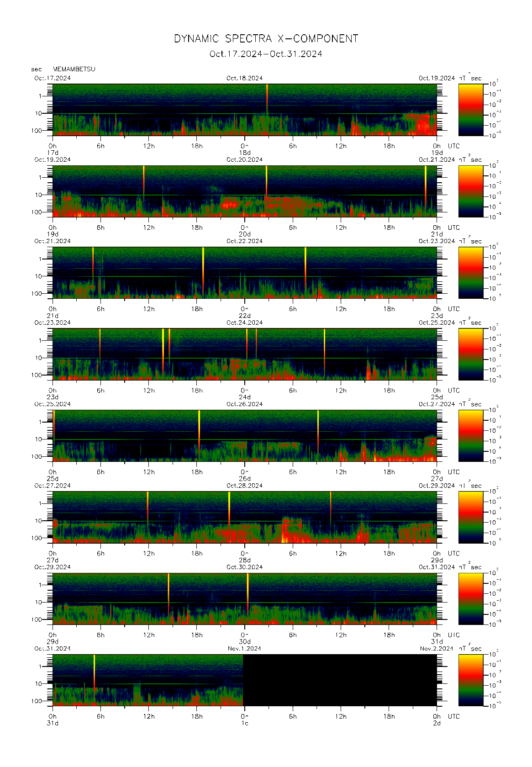Click the color scale bar beside the shortest bottom spectrogram
Viewport: 532px width, 767px height.
point(470,680)
